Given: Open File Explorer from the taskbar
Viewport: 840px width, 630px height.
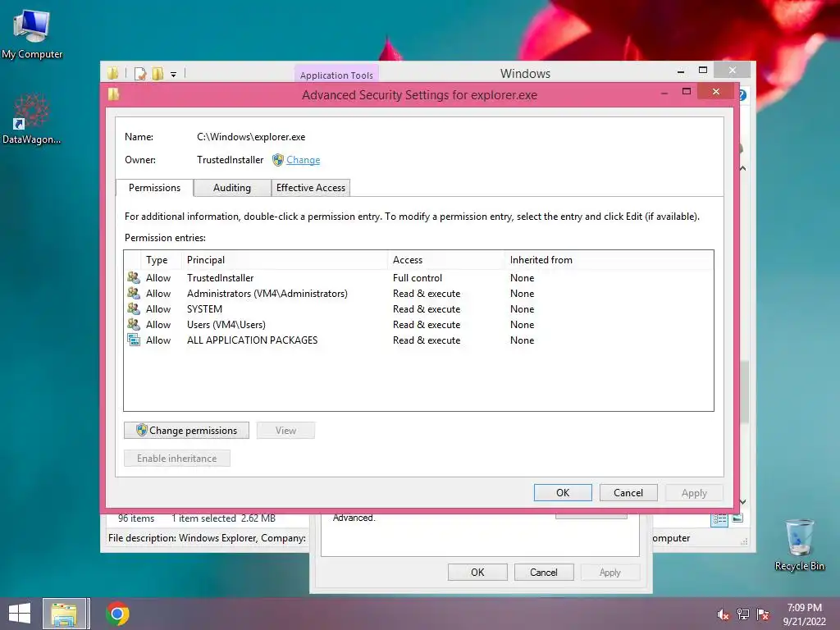Looking at the screenshot, I should click(64, 614).
